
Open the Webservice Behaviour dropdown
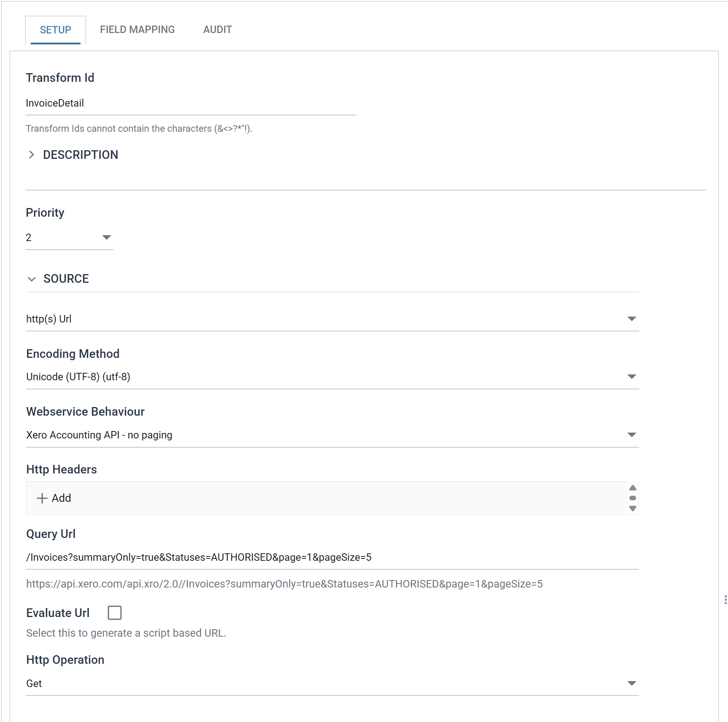click(332, 435)
